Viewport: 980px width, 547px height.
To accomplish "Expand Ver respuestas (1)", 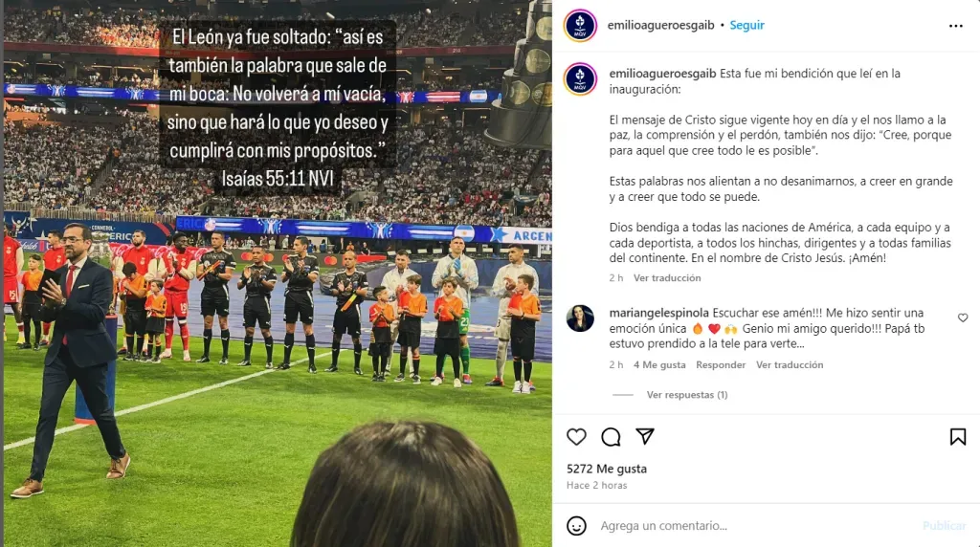I will click(687, 395).
